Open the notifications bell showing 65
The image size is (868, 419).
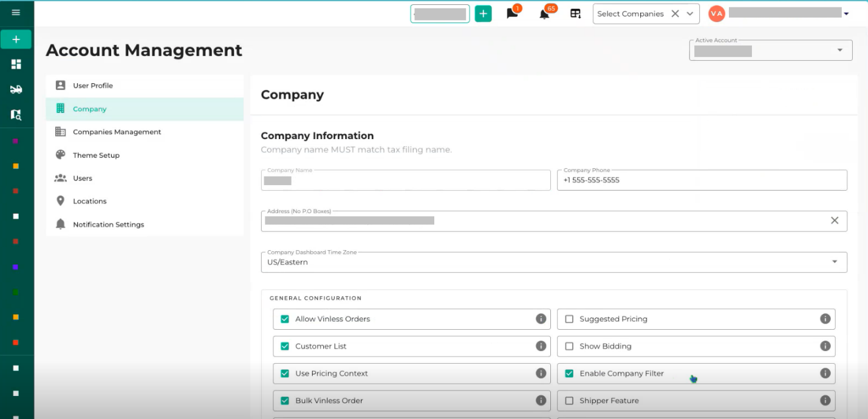tap(545, 13)
